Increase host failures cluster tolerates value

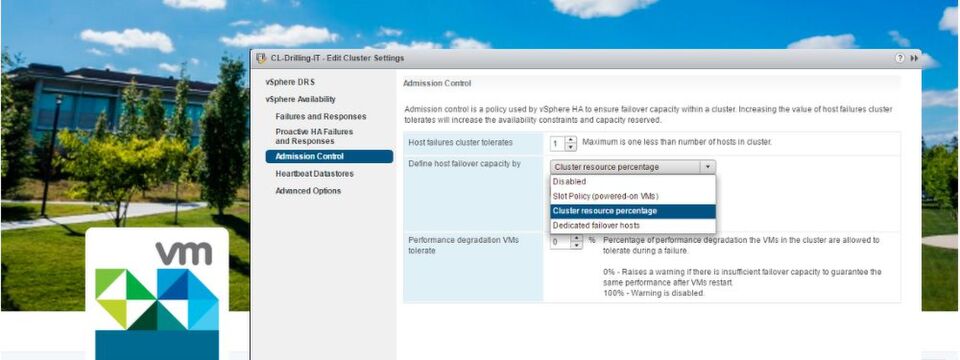571,140
